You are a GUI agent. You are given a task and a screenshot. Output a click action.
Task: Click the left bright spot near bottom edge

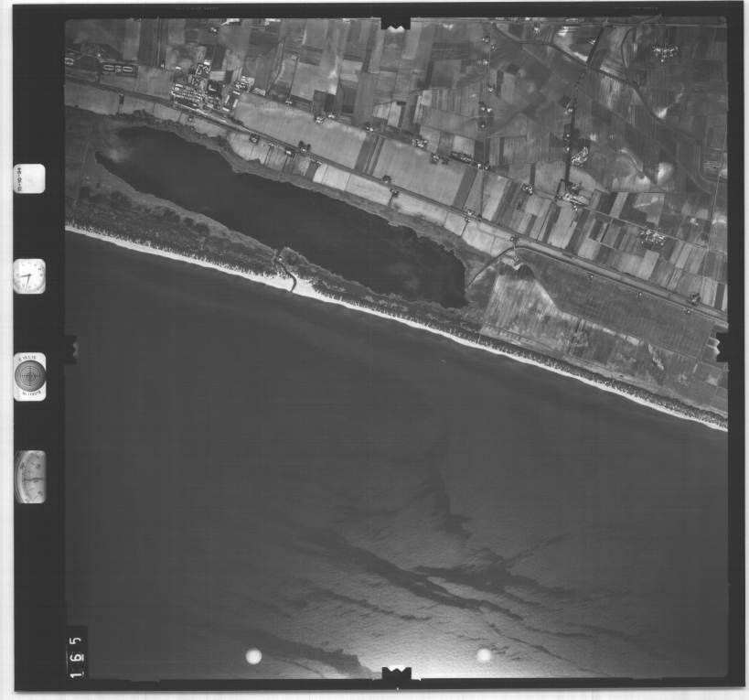(x=253, y=655)
